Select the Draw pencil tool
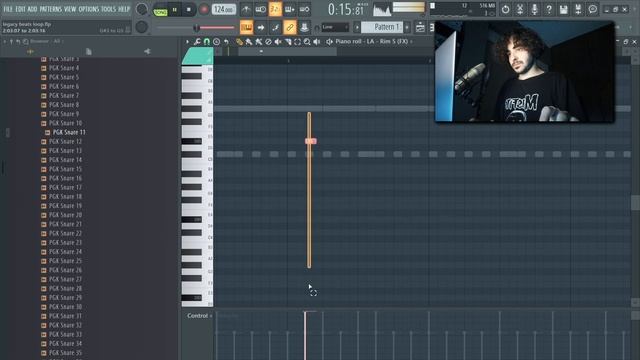 239,42
